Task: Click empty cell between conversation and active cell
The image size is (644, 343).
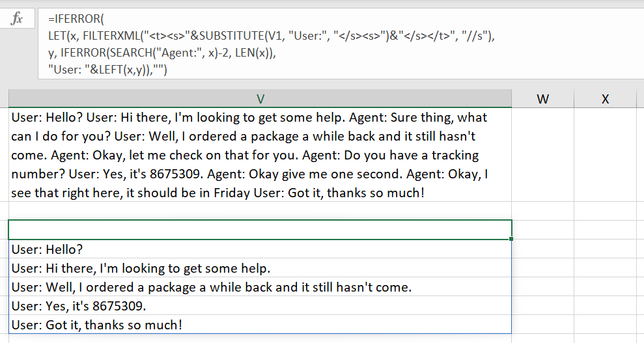Action: pyautogui.click(x=260, y=210)
